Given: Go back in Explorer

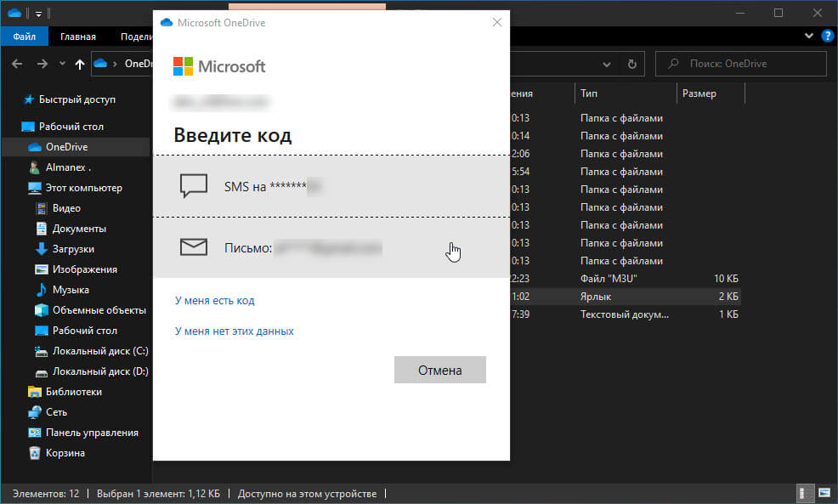Looking at the screenshot, I should pyautogui.click(x=17, y=64).
